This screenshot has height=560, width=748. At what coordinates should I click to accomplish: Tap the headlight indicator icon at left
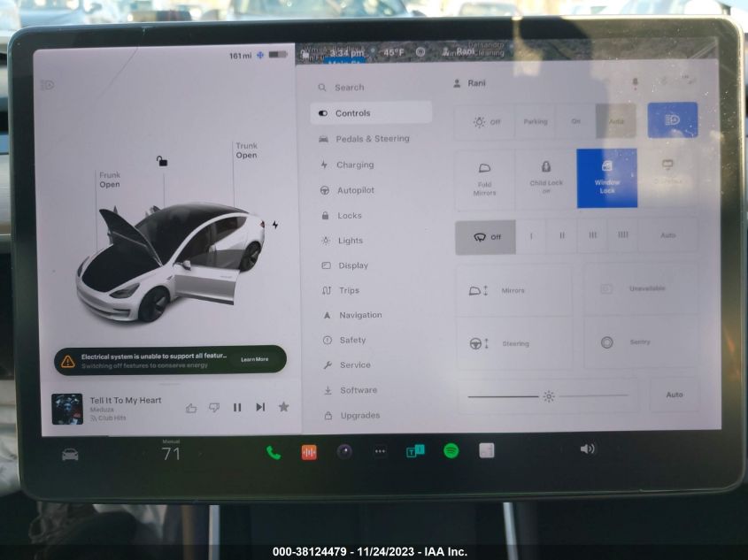pyautogui.click(x=48, y=85)
